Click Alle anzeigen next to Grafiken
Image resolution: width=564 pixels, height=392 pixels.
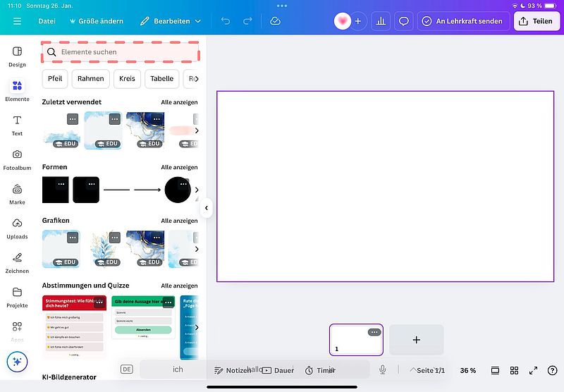(179, 221)
